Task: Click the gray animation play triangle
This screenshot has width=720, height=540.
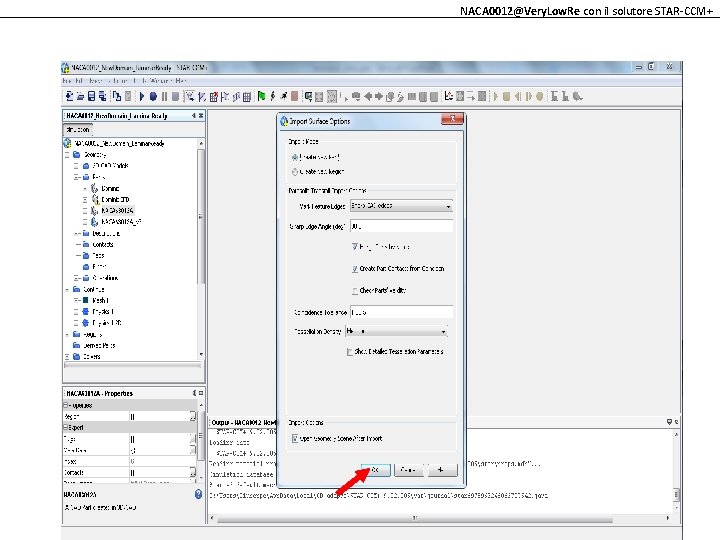Action: click(496, 96)
